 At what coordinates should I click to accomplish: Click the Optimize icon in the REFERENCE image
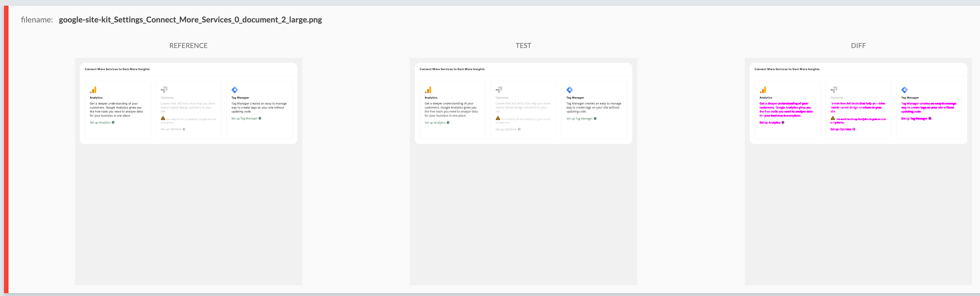(x=164, y=90)
